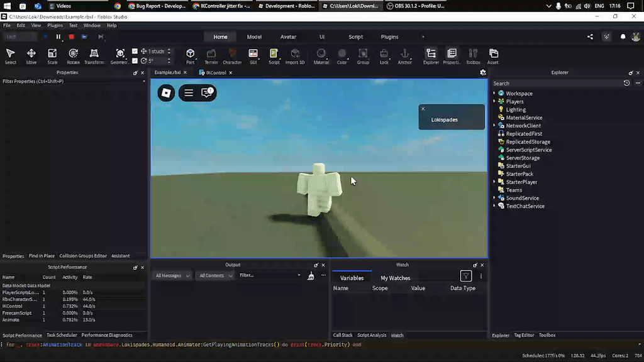
Task: Close the Lokispades player list panel
Action: click(x=423, y=109)
